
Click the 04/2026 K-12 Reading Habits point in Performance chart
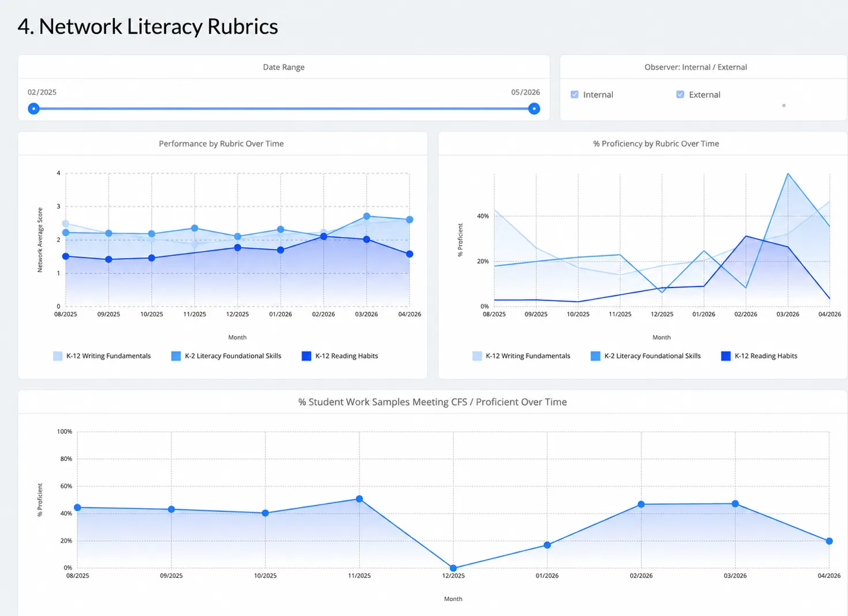point(409,254)
